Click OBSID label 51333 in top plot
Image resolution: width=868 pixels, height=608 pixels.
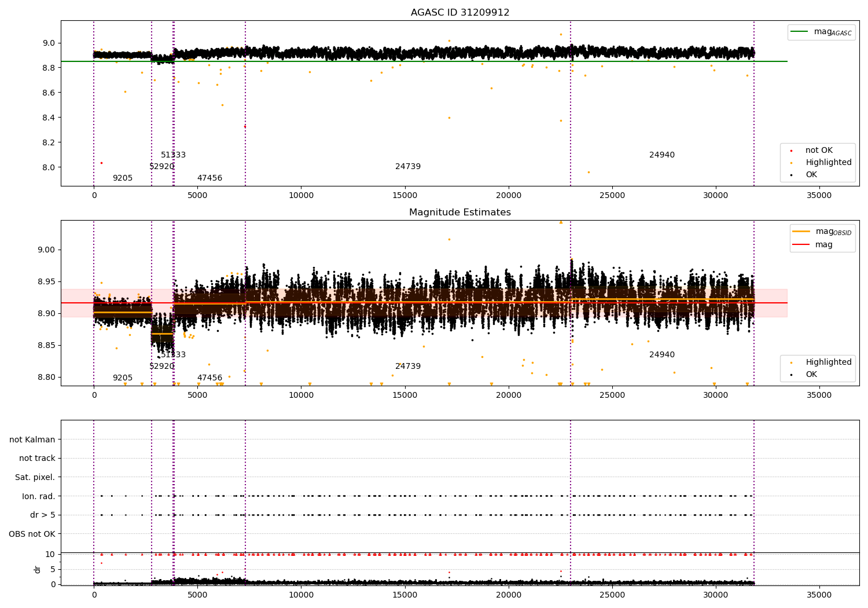tap(174, 155)
